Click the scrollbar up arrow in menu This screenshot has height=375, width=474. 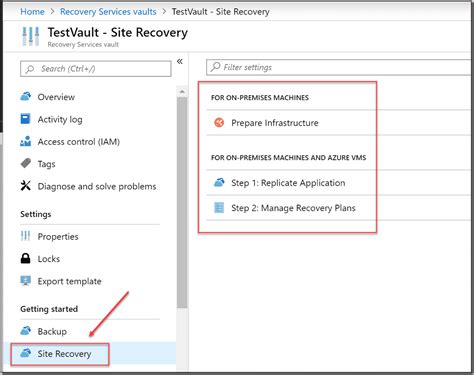[x=182, y=91]
